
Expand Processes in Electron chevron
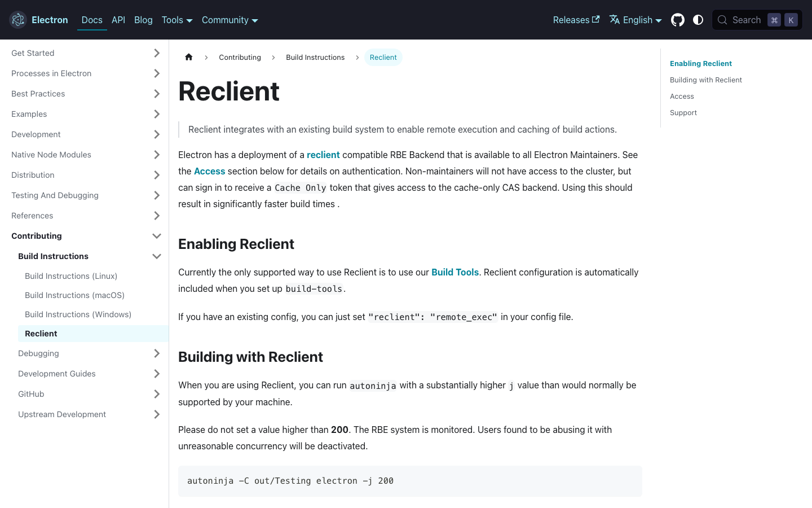[157, 73]
